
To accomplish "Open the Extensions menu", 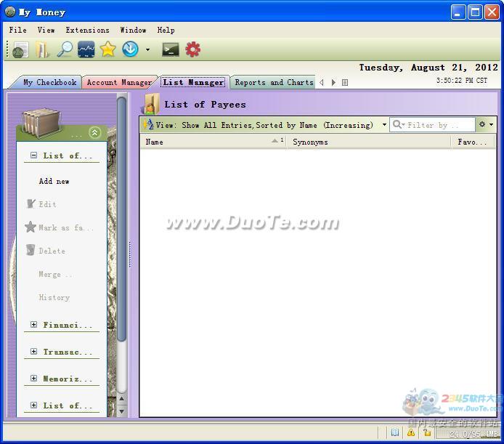I will 87,30.
